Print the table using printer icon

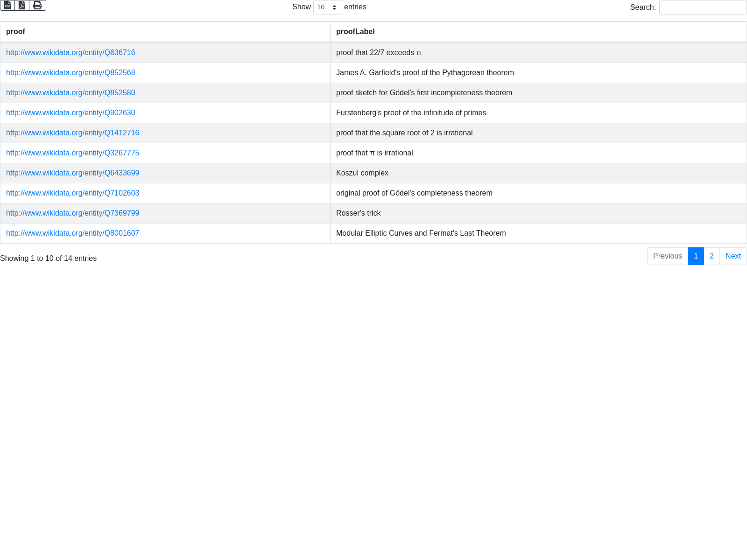(x=37, y=5)
